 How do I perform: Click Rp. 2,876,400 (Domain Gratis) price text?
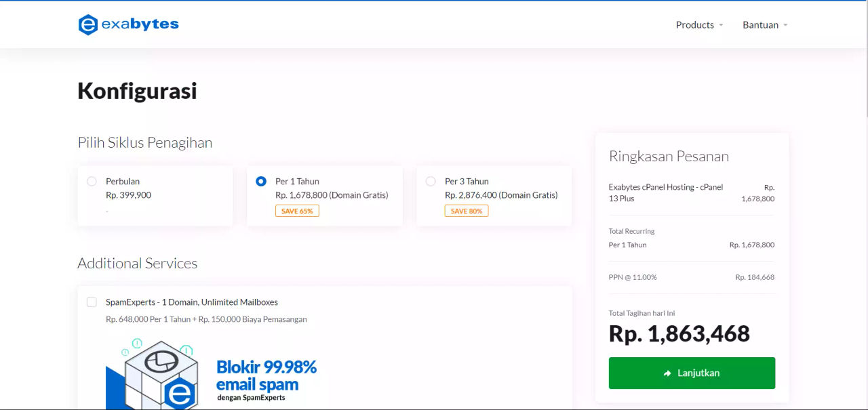click(501, 195)
